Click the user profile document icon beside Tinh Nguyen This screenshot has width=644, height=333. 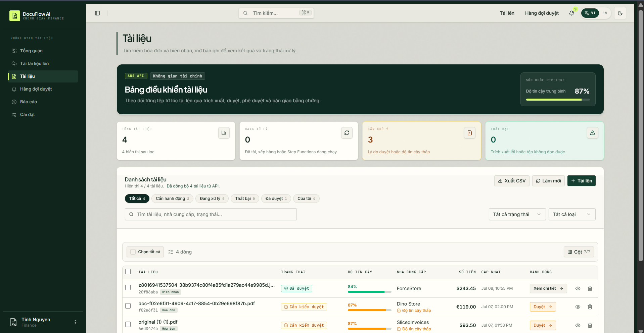coord(13,322)
